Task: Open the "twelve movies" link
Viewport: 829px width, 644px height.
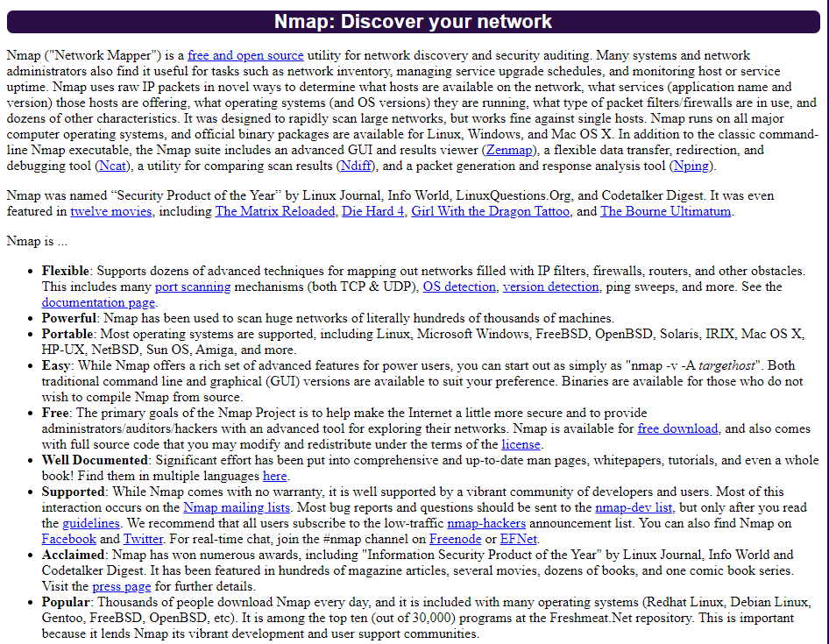Action: [110, 211]
